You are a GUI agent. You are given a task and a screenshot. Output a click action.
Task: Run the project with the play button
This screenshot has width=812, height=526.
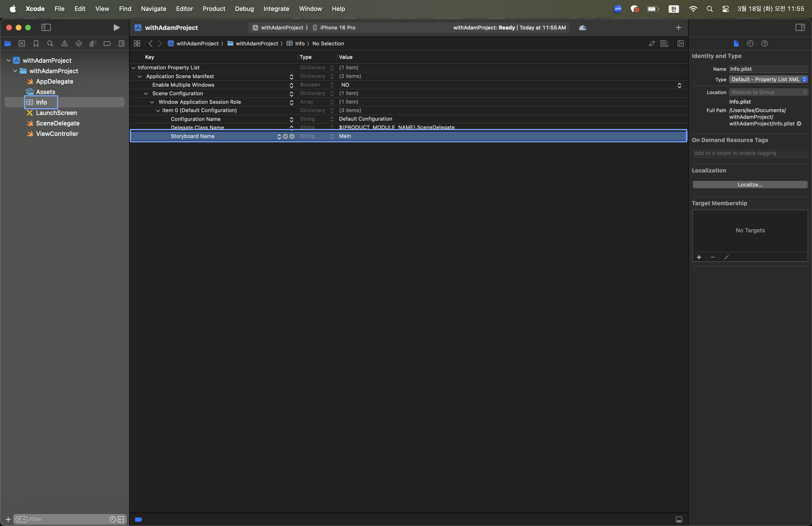pyautogui.click(x=116, y=28)
